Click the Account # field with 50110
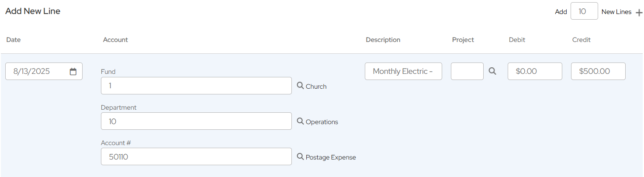This screenshot has width=644, height=177. pos(196,156)
